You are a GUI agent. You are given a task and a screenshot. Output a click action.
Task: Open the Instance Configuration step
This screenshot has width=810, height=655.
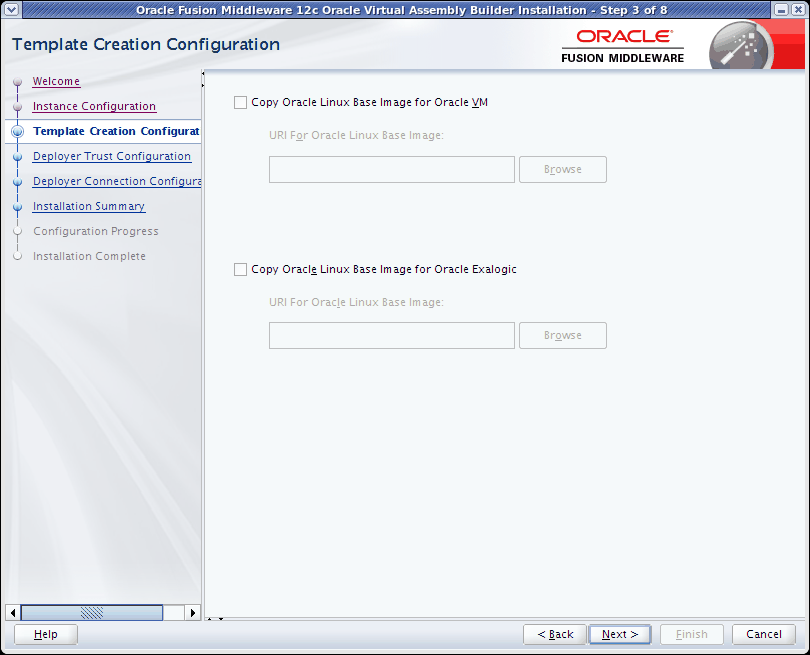[x=94, y=106]
